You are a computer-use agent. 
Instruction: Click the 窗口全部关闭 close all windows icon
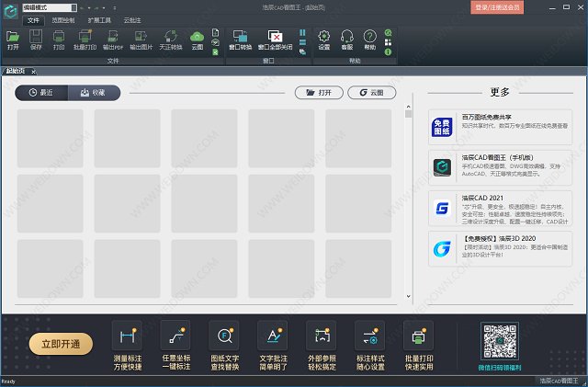coord(275,38)
